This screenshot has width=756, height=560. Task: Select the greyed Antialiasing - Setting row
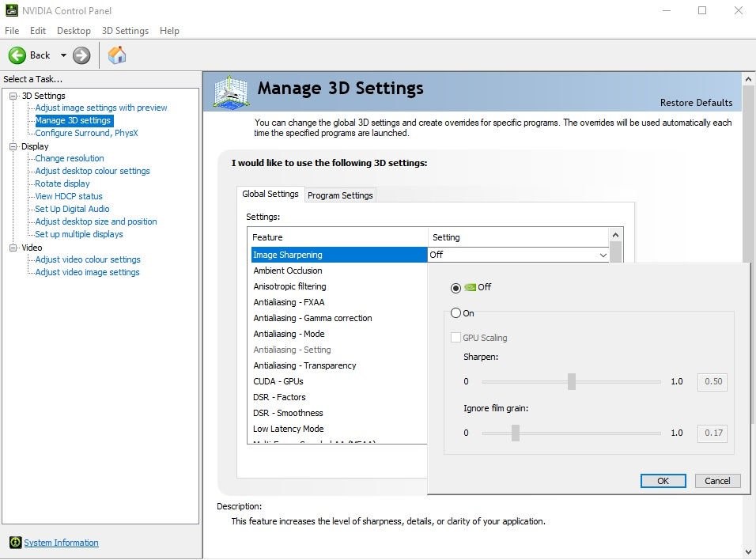click(339, 350)
